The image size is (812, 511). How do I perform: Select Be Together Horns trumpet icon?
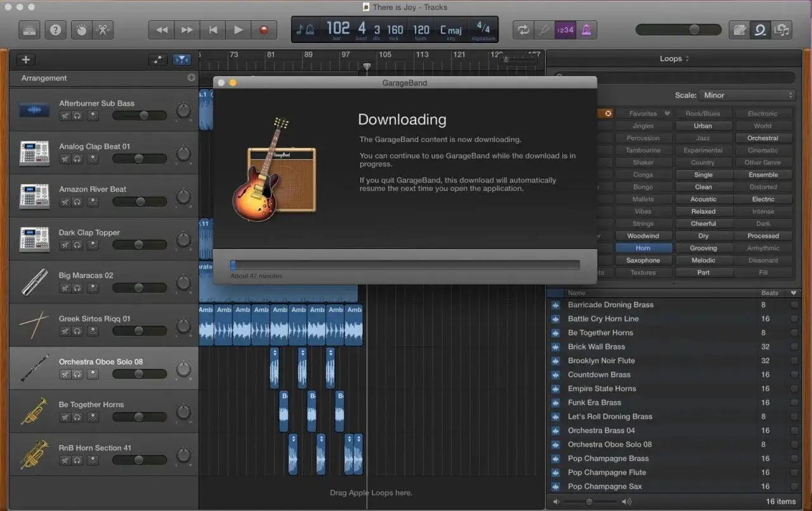[x=35, y=411]
